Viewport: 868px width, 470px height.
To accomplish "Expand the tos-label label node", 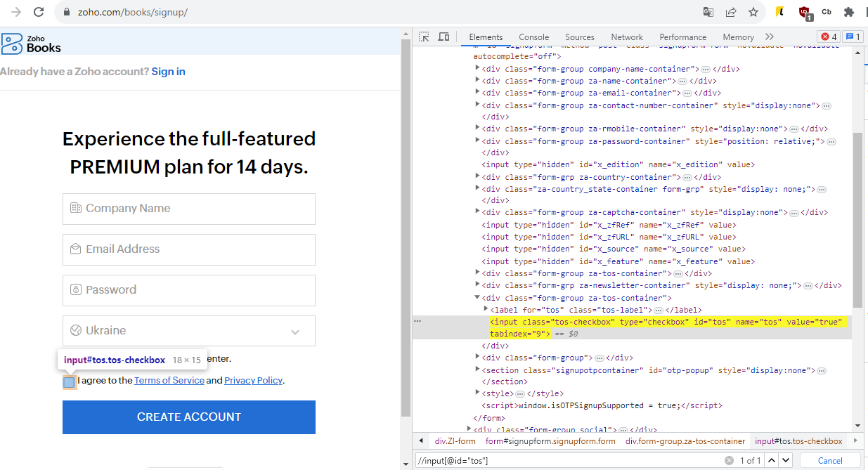I will pyautogui.click(x=486, y=309).
